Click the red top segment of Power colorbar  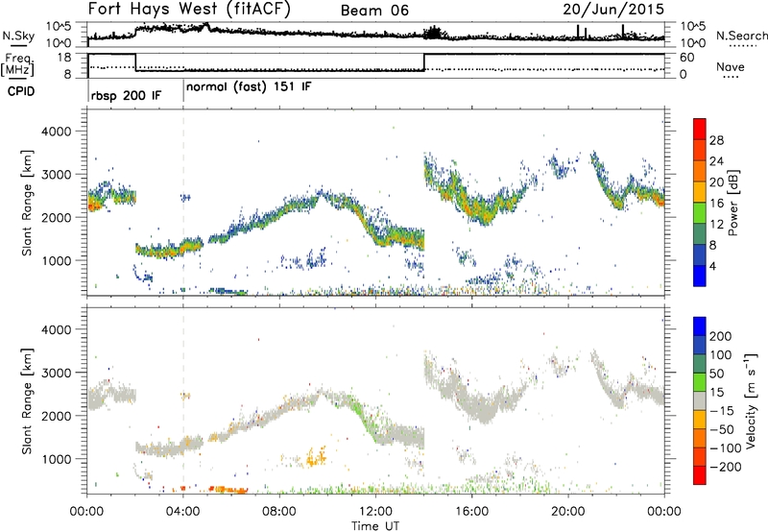click(x=700, y=129)
